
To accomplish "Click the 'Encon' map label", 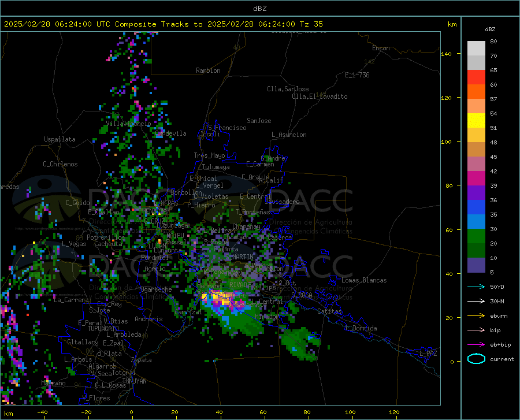I will coord(381,48).
